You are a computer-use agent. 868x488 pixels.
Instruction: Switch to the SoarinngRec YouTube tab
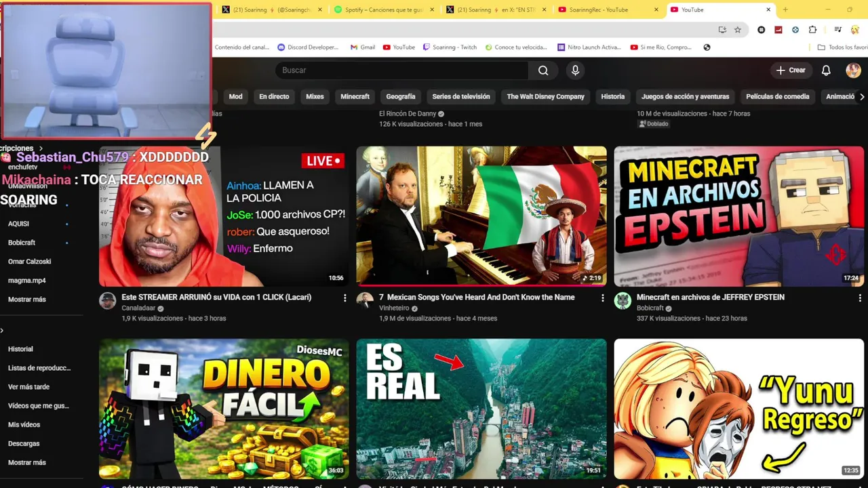click(x=608, y=9)
